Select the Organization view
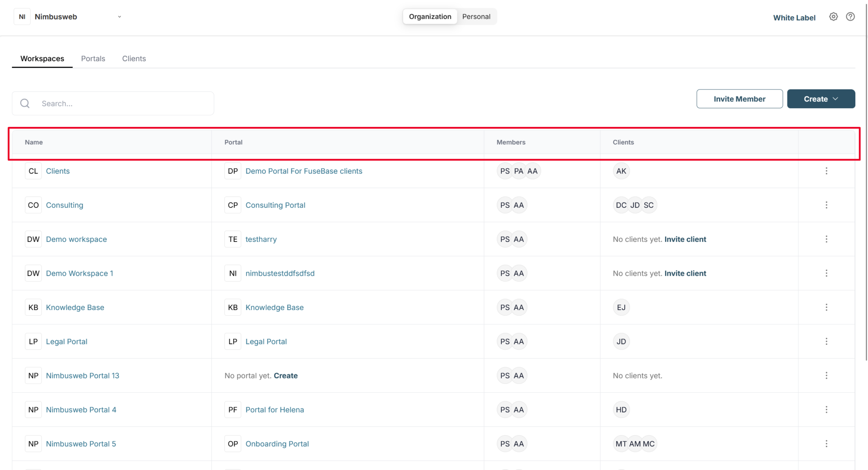The image size is (868, 470). tap(430, 17)
